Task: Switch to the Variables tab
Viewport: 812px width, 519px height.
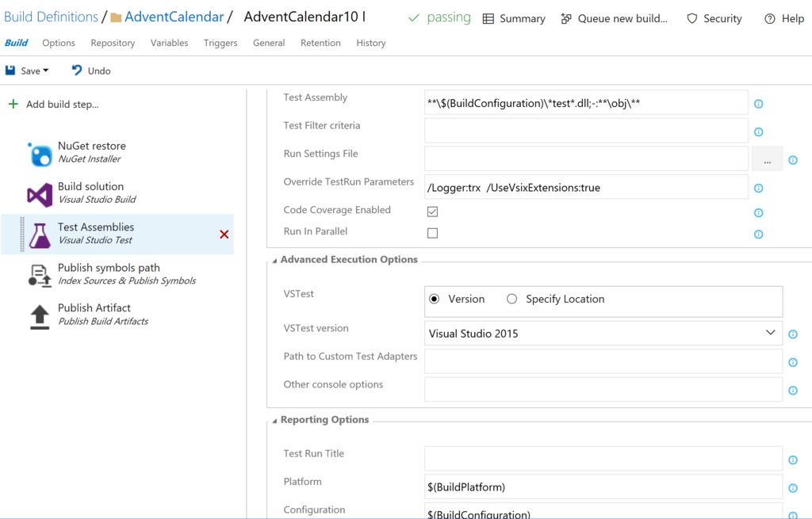Action: [170, 43]
